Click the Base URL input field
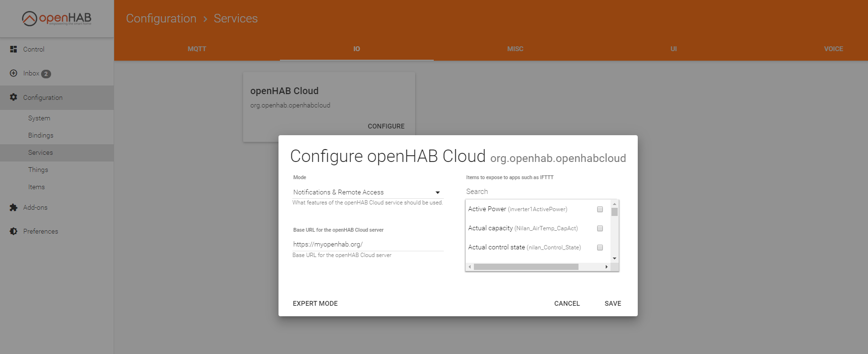The width and height of the screenshot is (868, 354). tap(367, 244)
